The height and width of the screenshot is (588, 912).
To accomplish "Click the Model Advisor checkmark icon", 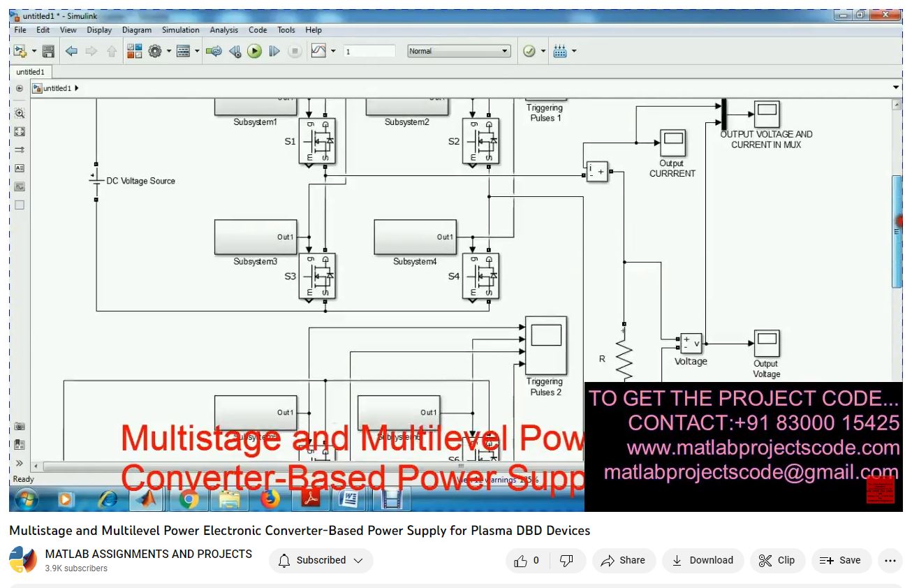I will [529, 51].
